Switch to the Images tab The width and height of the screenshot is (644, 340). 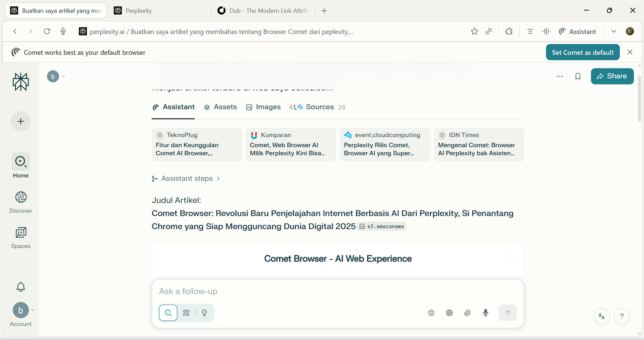click(x=263, y=107)
